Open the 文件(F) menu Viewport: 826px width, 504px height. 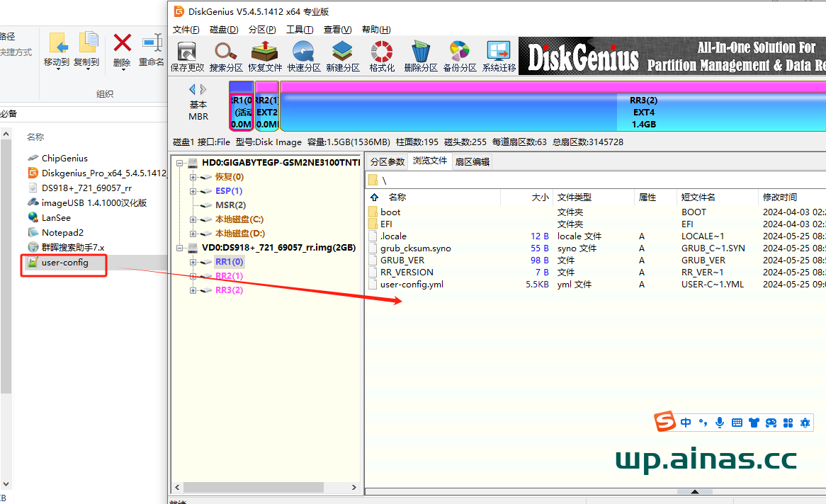[186, 30]
